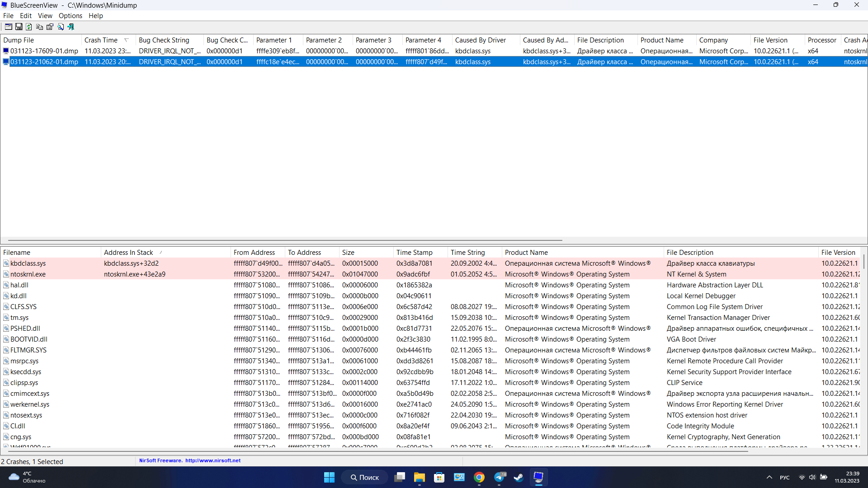Click Crash Time column sort arrow

click(127, 40)
